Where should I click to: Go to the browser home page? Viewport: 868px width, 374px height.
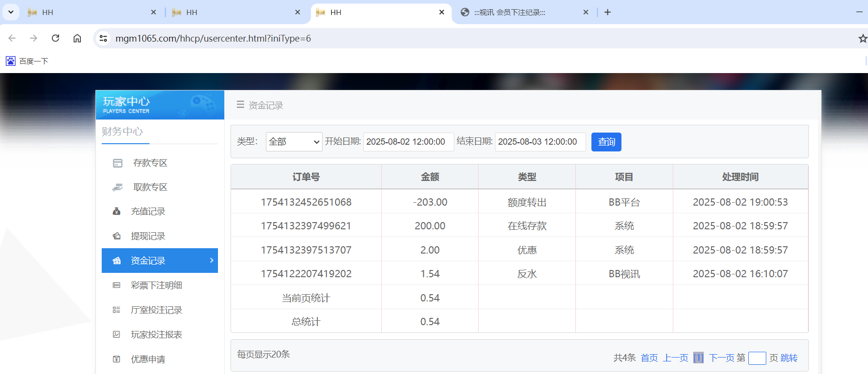77,38
